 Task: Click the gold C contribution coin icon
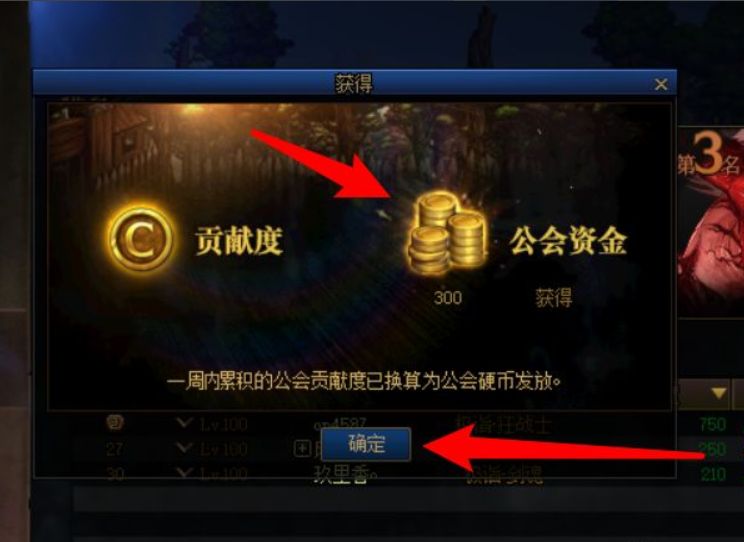click(140, 238)
